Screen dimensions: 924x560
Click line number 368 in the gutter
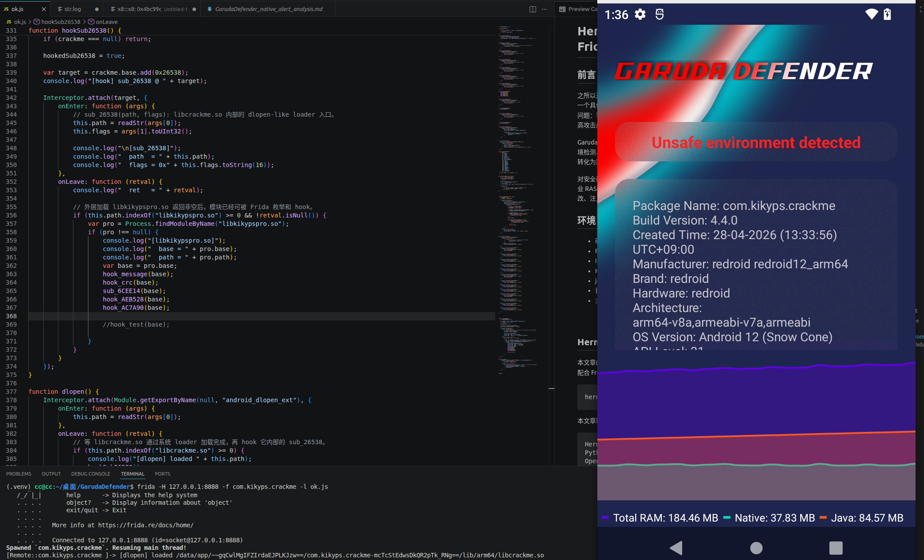pos(11,316)
